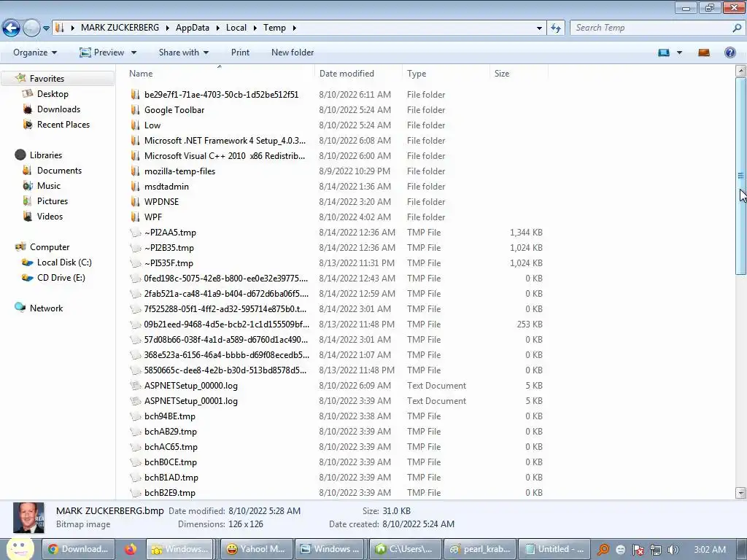Select Favorites in the navigation pane
Screen dimensions: 747x560
click(47, 79)
